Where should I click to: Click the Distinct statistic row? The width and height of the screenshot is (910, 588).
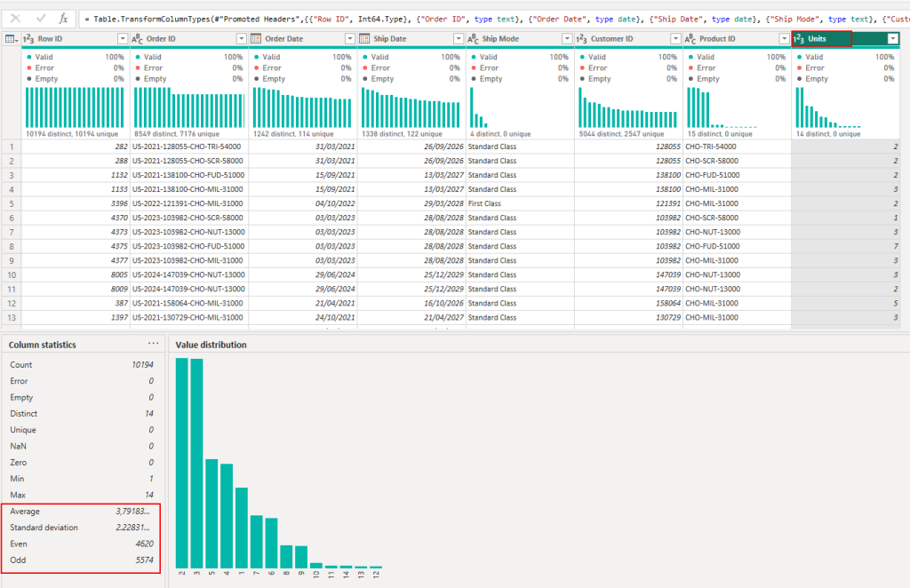point(81,413)
